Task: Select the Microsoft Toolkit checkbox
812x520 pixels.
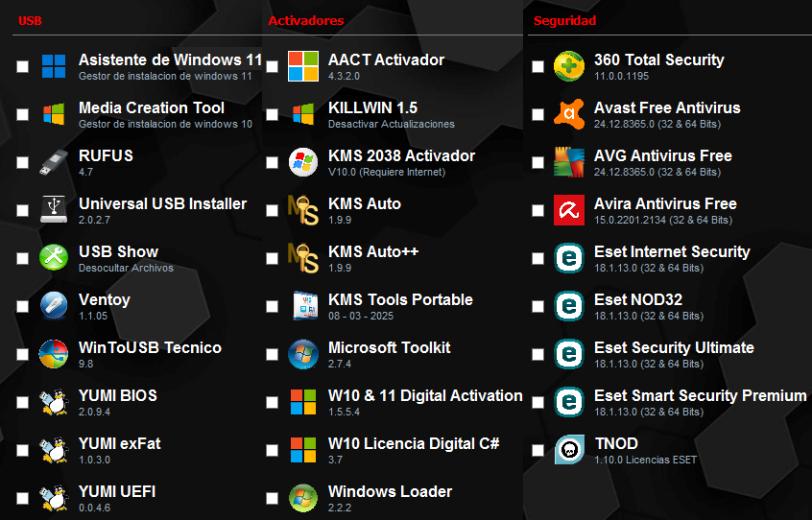Action: tap(272, 354)
